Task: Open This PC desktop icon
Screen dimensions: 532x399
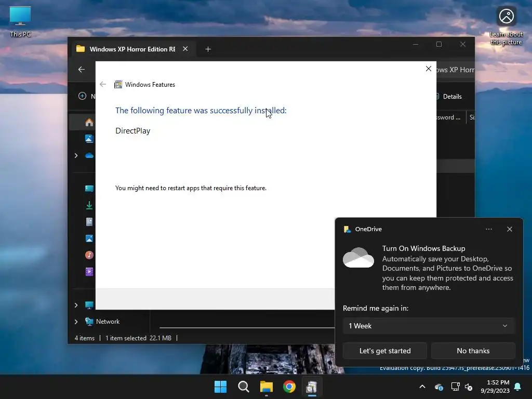Action: pyautogui.click(x=20, y=22)
